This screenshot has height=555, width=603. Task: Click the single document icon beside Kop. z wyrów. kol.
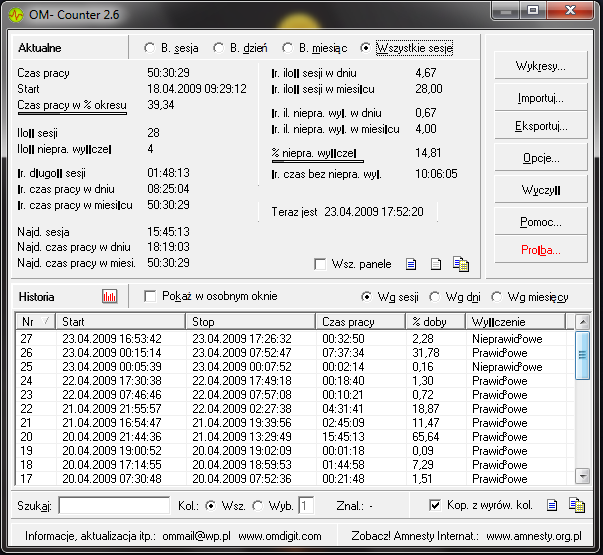click(550, 506)
